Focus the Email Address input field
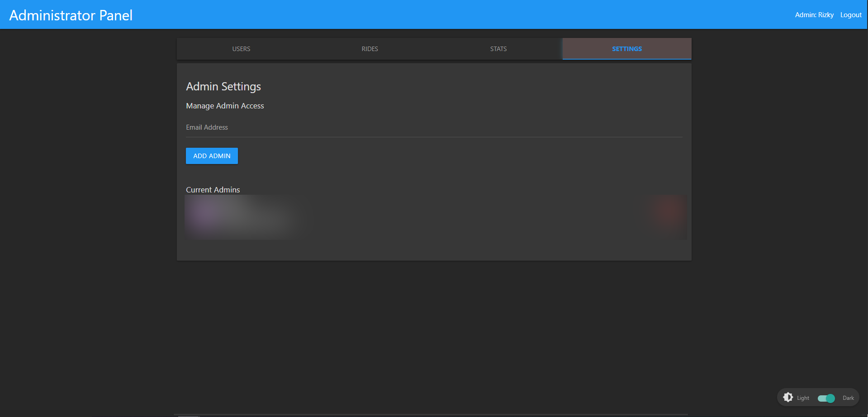The height and width of the screenshot is (417, 868). pos(434,128)
